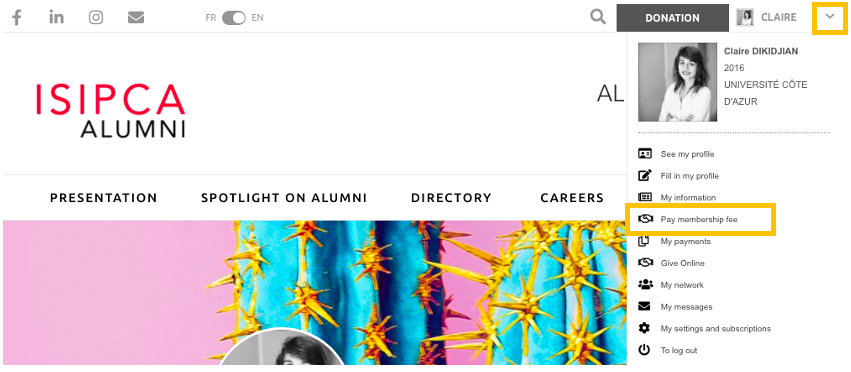
Task: Collapse the user menu chevron arrow
Action: (x=830, y=17)
